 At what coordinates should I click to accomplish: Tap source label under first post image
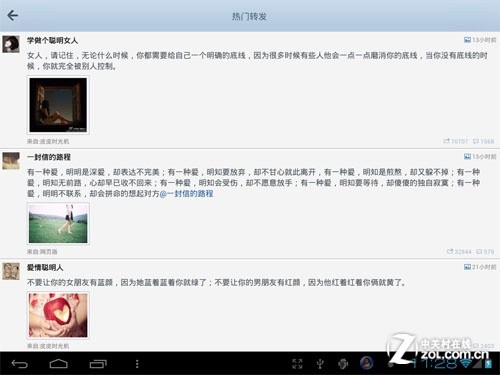point(48,141)
